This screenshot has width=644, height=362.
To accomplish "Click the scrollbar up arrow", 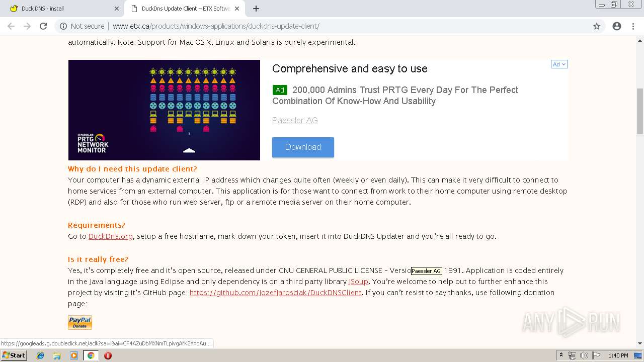I will click(x=640, y=40).
